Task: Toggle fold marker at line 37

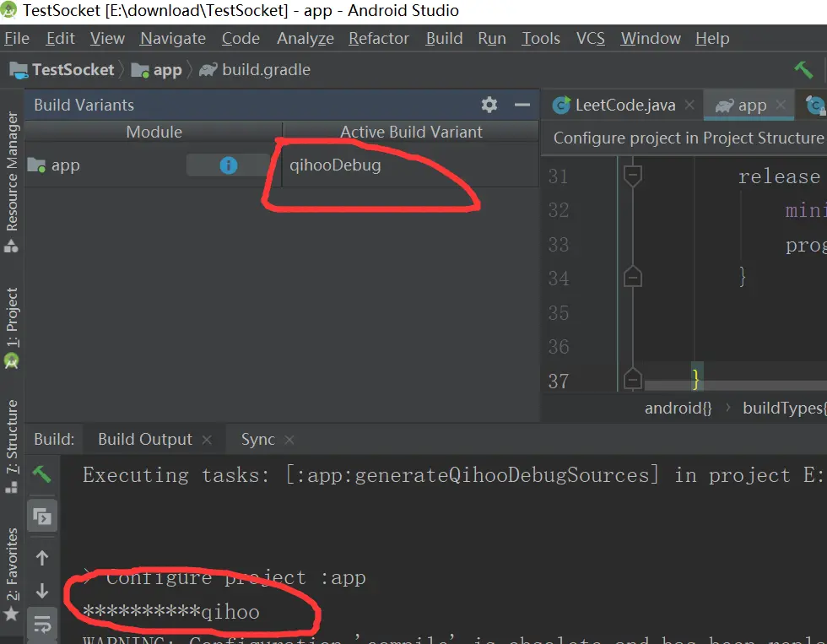Action: point(632,378)
